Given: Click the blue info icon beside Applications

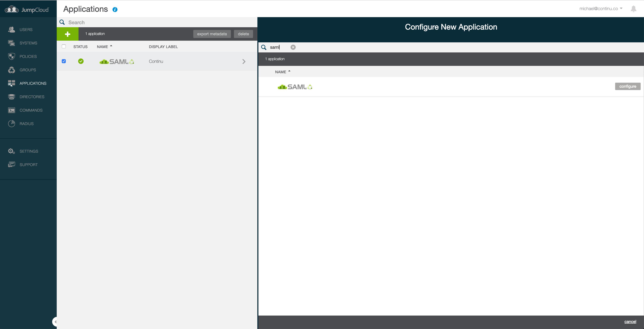Looking at the screenshot, I should point(115,10).
